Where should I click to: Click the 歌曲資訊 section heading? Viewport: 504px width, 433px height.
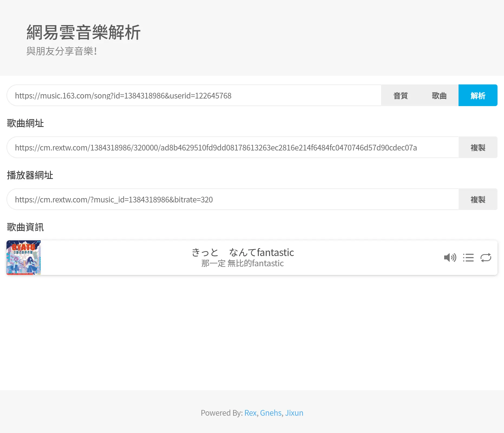point(25,227)
